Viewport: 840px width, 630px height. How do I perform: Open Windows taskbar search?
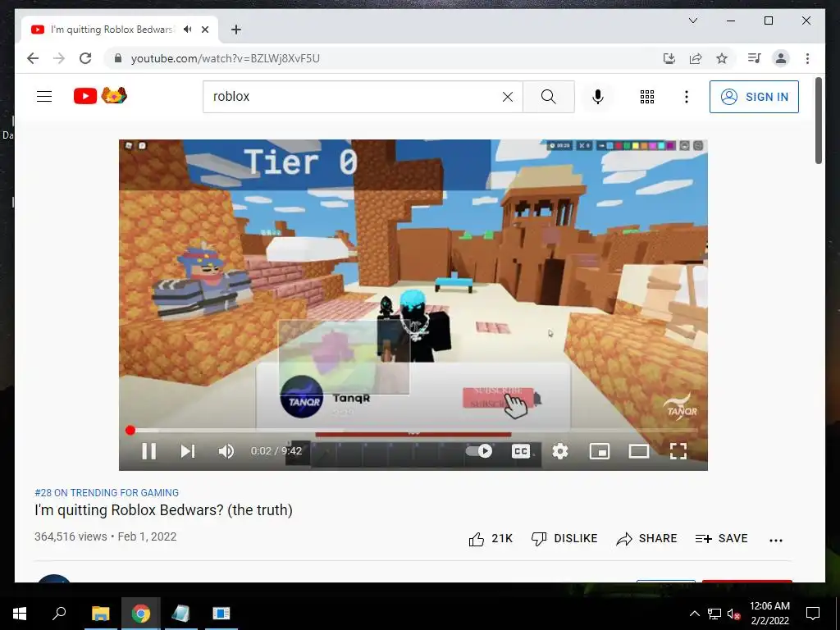(59, 614)
